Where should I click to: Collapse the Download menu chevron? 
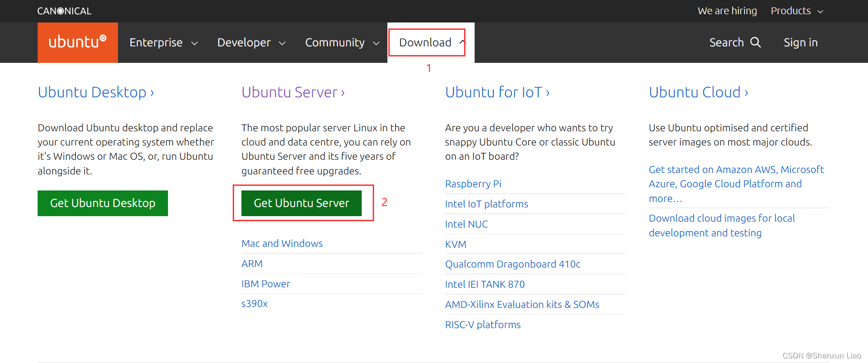point(462,42)
